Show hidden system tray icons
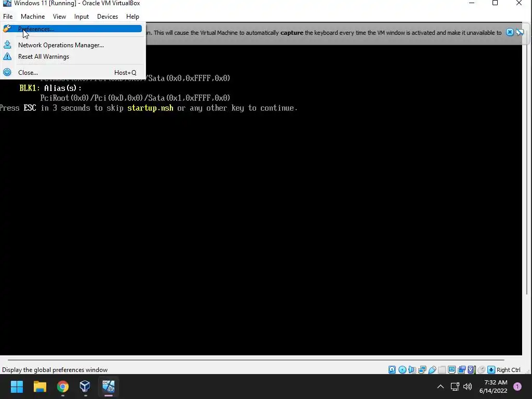The height and width of the screenshot is (399, 532). click(x=441, y=387)
